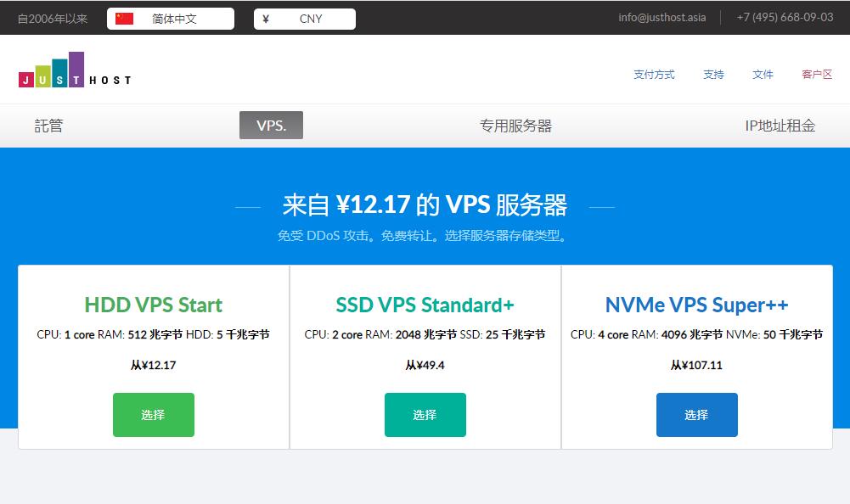Click the NVMe VPS Super++ heading
The height and width of the screenshot is (504, 850).
696,305
